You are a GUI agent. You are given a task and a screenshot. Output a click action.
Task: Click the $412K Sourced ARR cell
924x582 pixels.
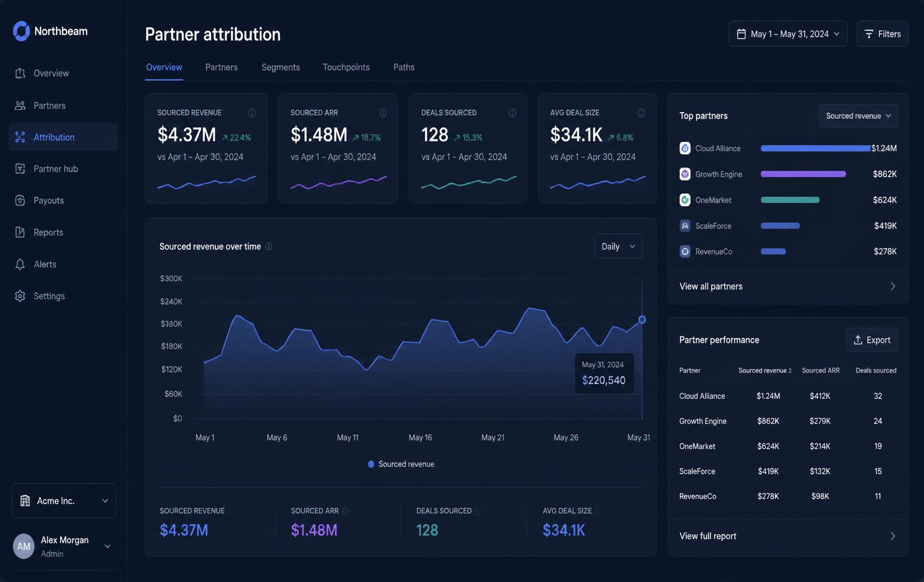tap(820, 396)
